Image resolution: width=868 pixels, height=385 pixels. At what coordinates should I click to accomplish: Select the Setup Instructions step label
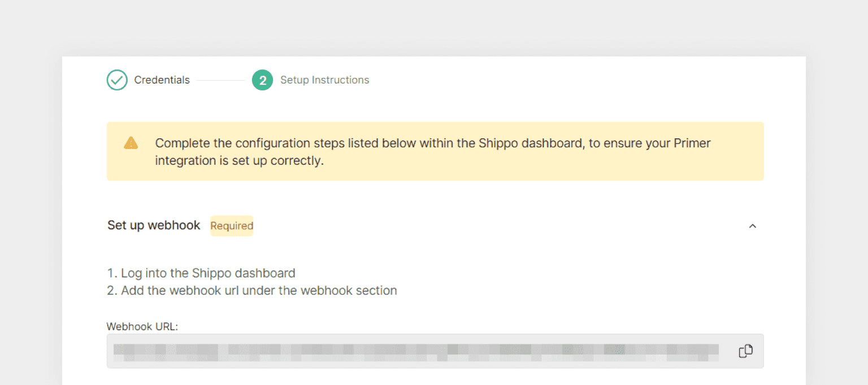pyautogui.click(x=324, y=80)
